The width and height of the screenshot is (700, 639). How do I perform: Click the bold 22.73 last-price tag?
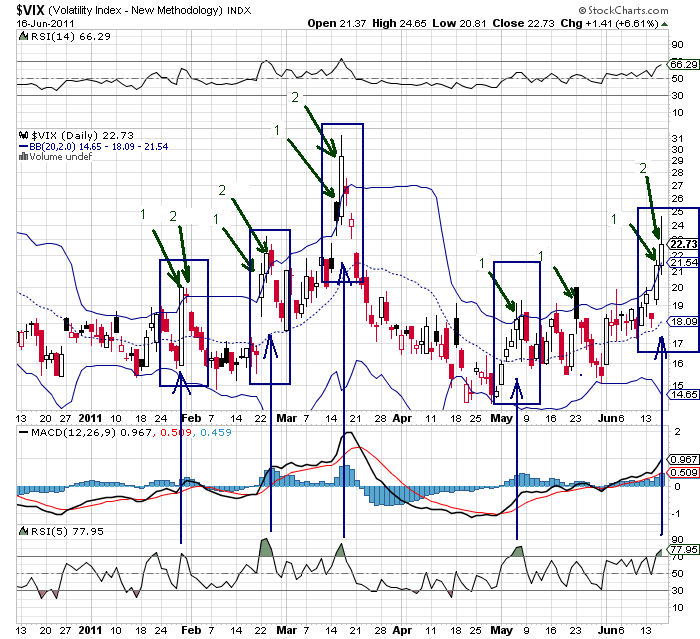pos(683,244)
